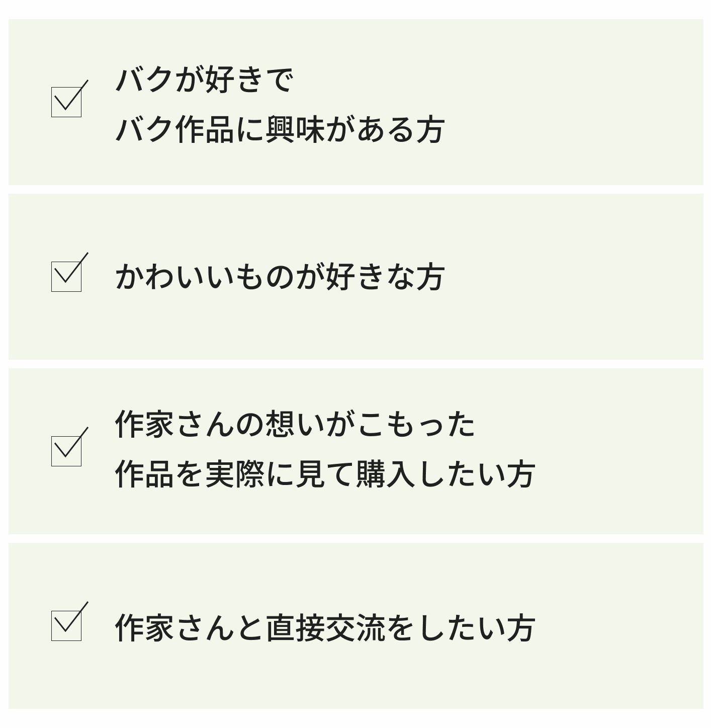This screenshot has height=728, width=711.
Task: Select the かわいいものが好きな方 label
Action: (x=280, y=277)
